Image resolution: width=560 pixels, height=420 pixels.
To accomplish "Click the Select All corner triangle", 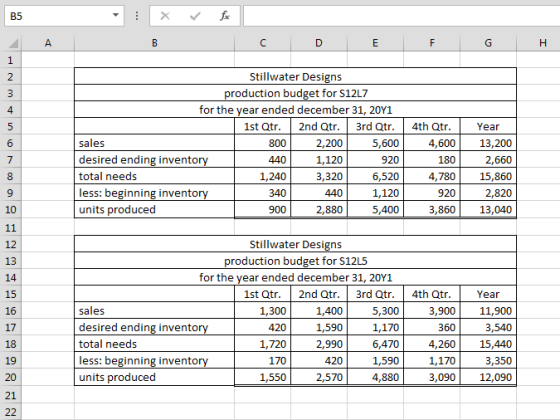I will click(14, 44).
